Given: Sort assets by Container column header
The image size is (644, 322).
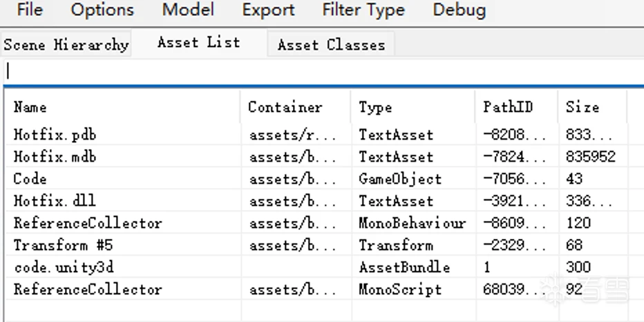Looking at the screenshot, I should coord(296,107).
